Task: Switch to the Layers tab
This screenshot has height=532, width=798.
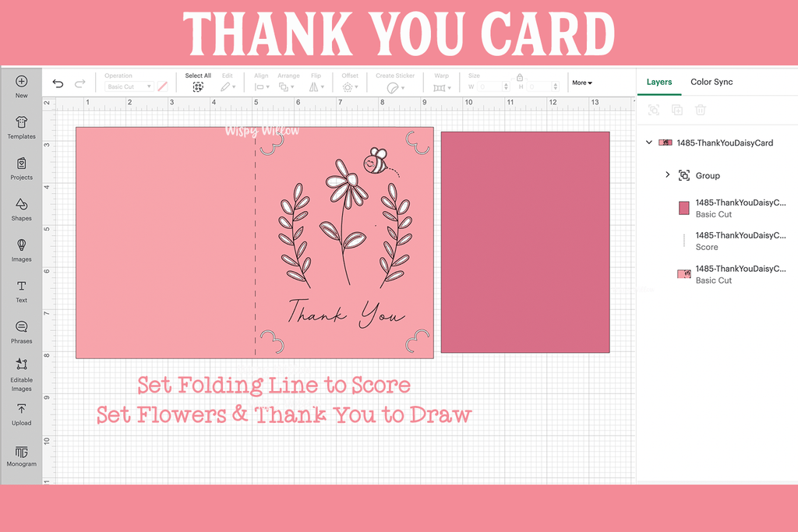Action: [x=659, y=82]
